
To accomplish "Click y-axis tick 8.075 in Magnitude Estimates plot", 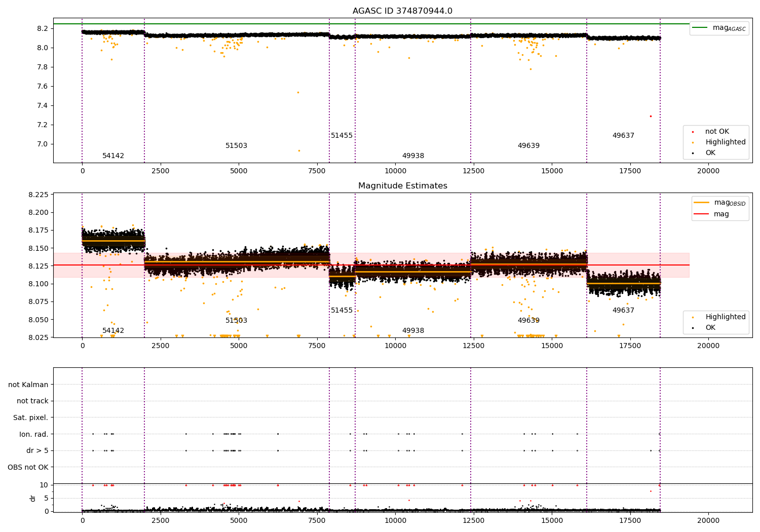I will pyautogui.click(x=38, y=302).
